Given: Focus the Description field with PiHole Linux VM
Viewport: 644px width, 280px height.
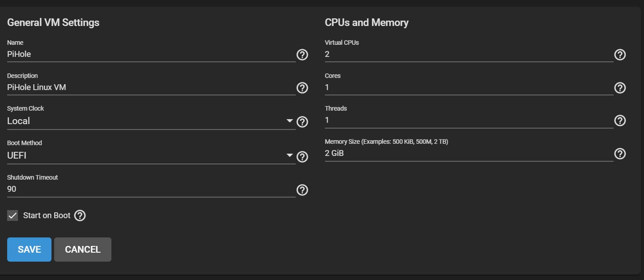Looking at the screenshot, I should point(151,87).
